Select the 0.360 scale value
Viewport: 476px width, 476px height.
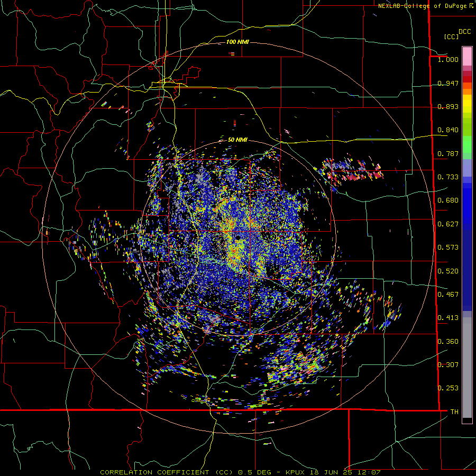tap(448, 342)
